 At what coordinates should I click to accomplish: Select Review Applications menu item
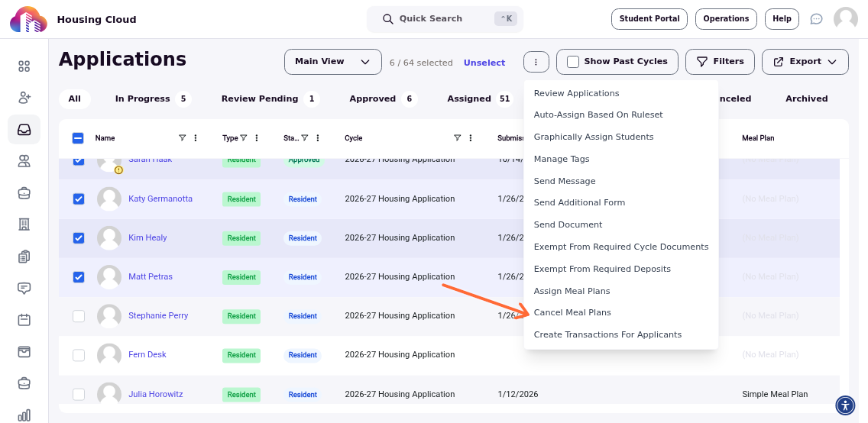(576, 93)
